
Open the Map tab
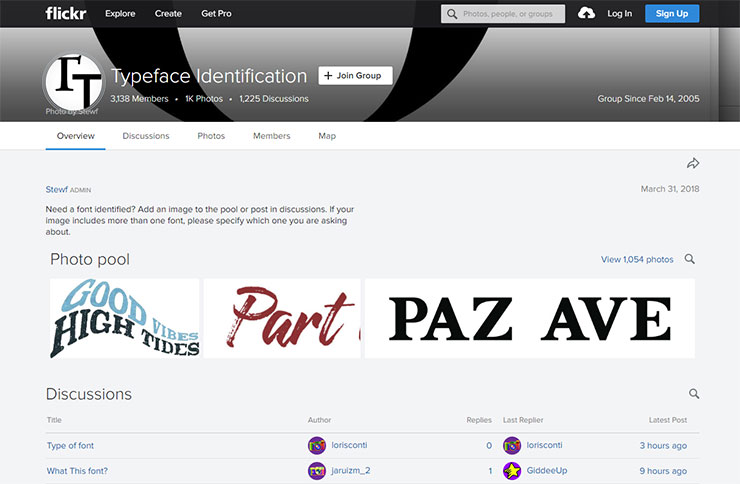coord(327,136)
